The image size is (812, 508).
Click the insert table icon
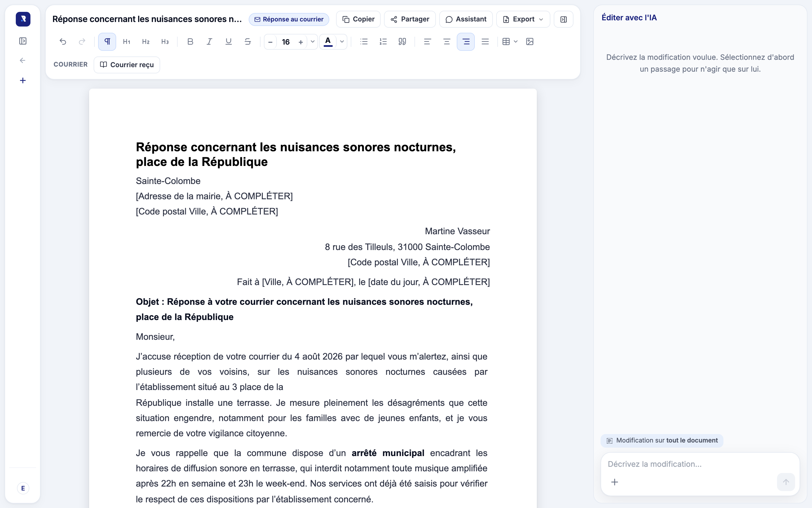click(506, 42)
